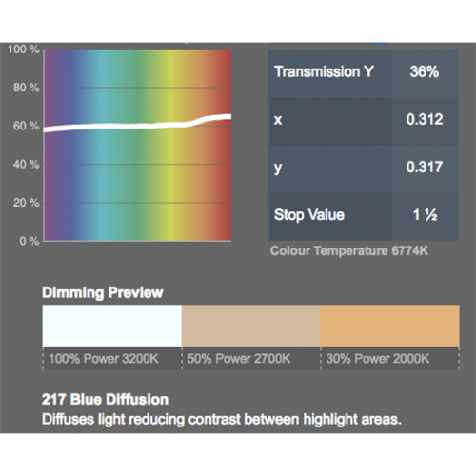Image resolution: width=476 pixels, height=476 pixels.
Task: Choose the 30% Power 2000K orange swatch
Action: click(389, 326)
